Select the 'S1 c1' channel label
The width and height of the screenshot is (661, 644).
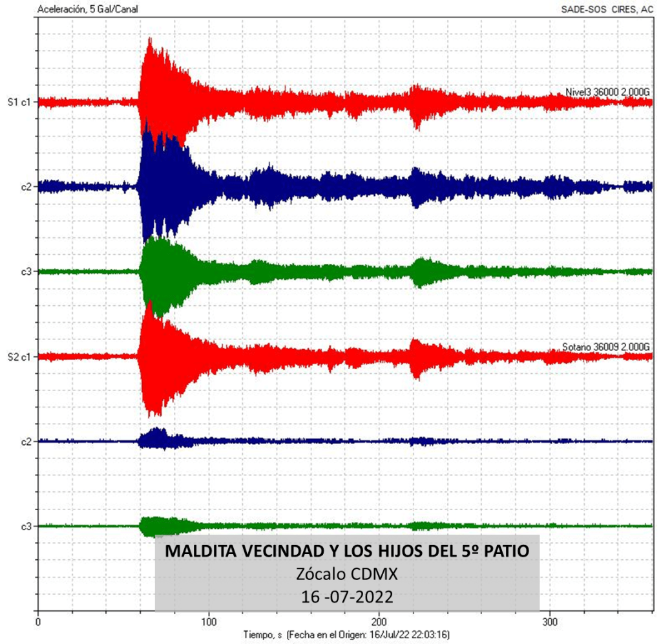pyautogui.click(x=19, y=102)
